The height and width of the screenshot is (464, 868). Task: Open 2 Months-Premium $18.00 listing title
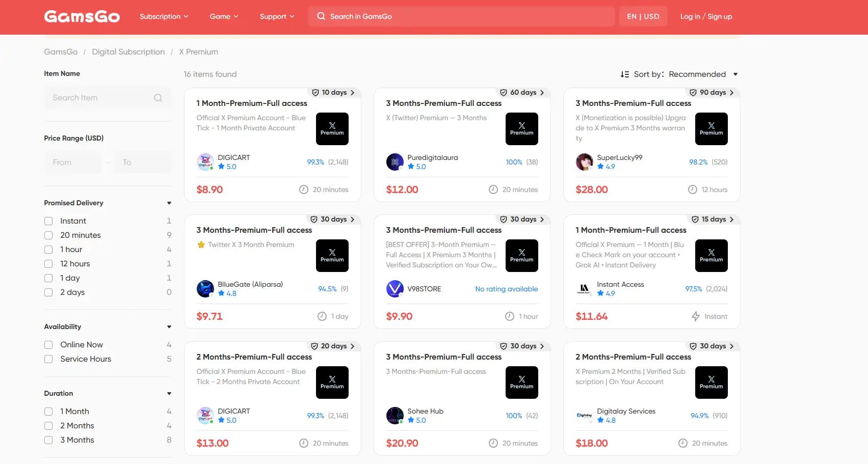634,357
